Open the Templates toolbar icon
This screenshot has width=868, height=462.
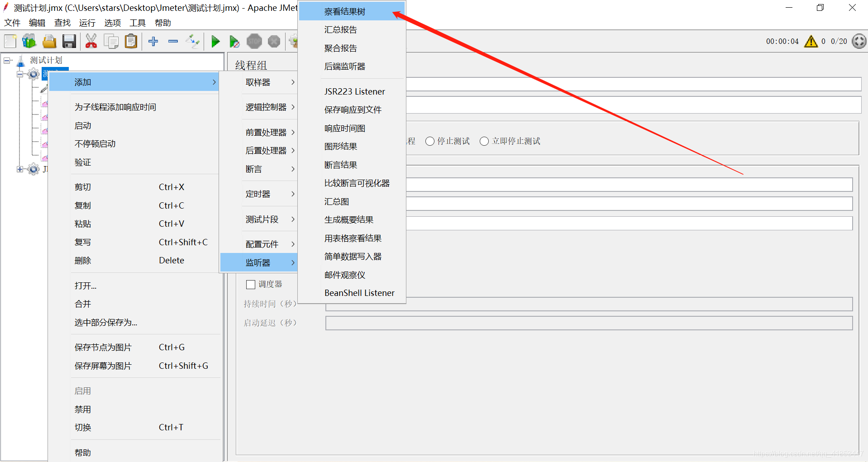[29, 41]
